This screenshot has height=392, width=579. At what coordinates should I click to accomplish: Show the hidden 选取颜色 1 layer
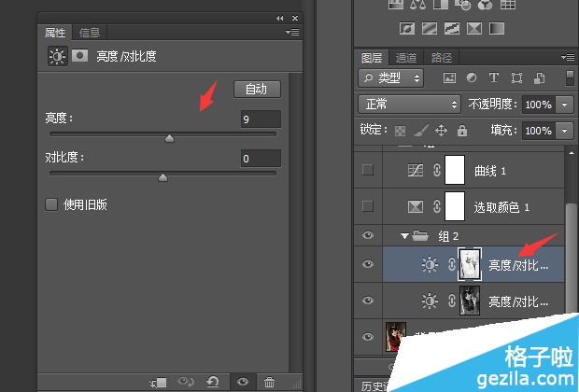point(368,205)
